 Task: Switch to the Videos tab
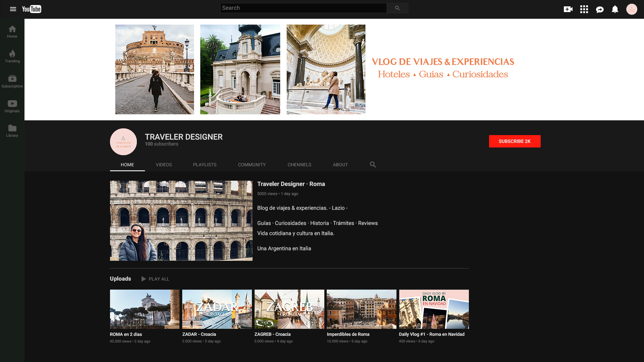[164, 165]
